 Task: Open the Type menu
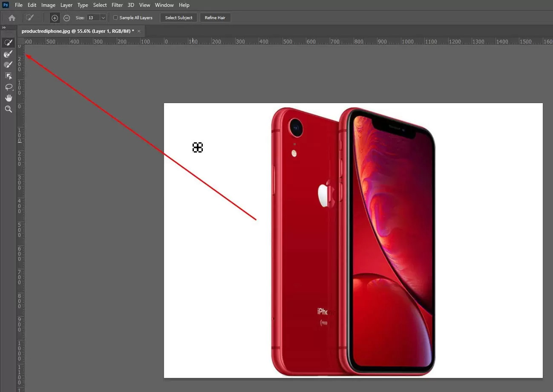coord(83,5)
